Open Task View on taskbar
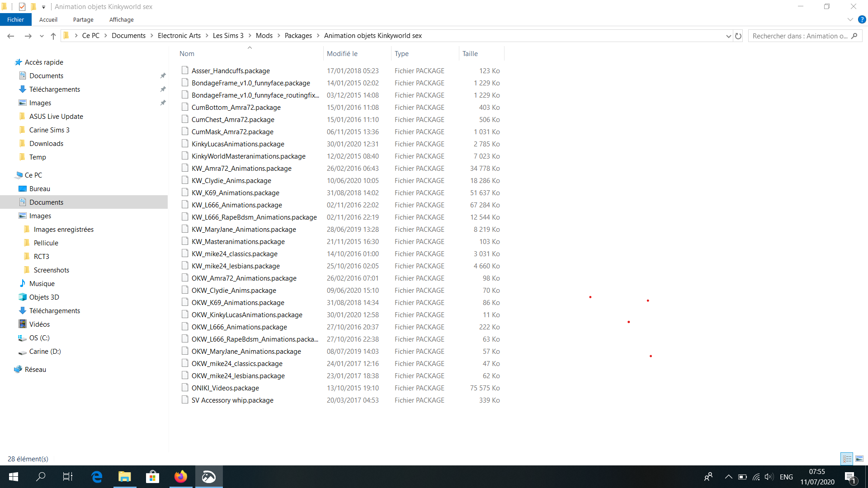Viewport: 868px width, 488px height. click(68, 477)
